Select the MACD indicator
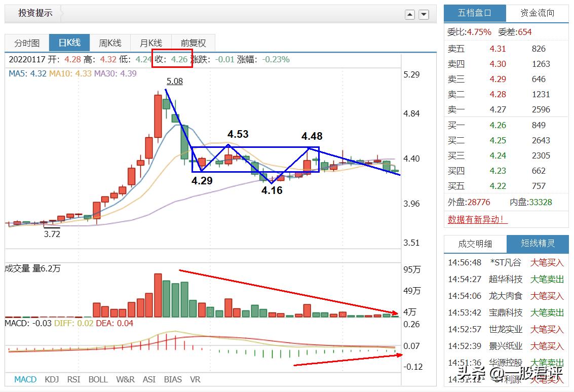Image resolution: width=574 pixels, height=392 pixels. click(25, 379)
